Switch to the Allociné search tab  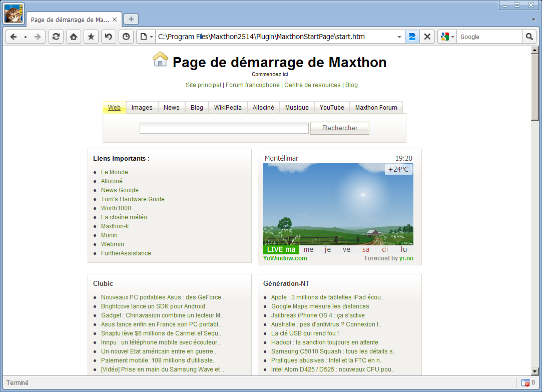[x=263, y=108]
